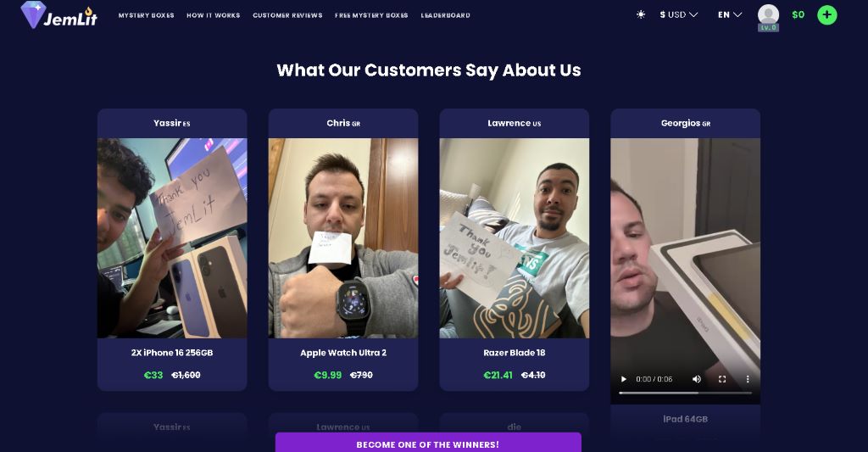Toggle the light/dark theme sun icon
868x452 pixels.
tap(641, 15)
